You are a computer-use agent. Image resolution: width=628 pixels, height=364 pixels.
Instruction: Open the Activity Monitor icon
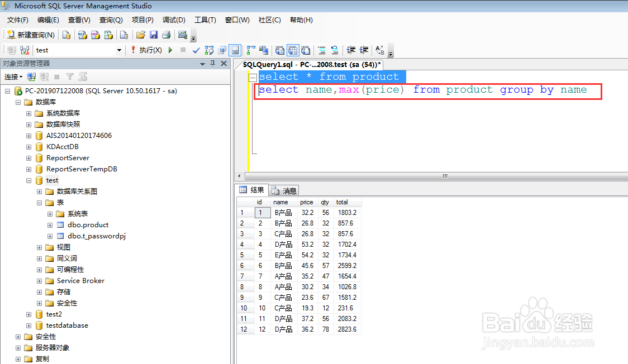[x=183, y=35]
